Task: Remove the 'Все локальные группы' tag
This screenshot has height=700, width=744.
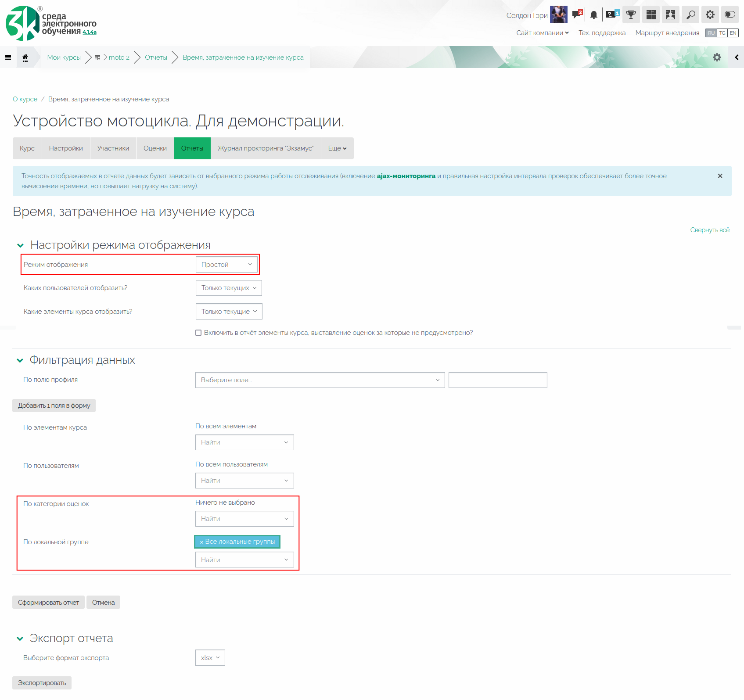Action: [x=201, y=542]
